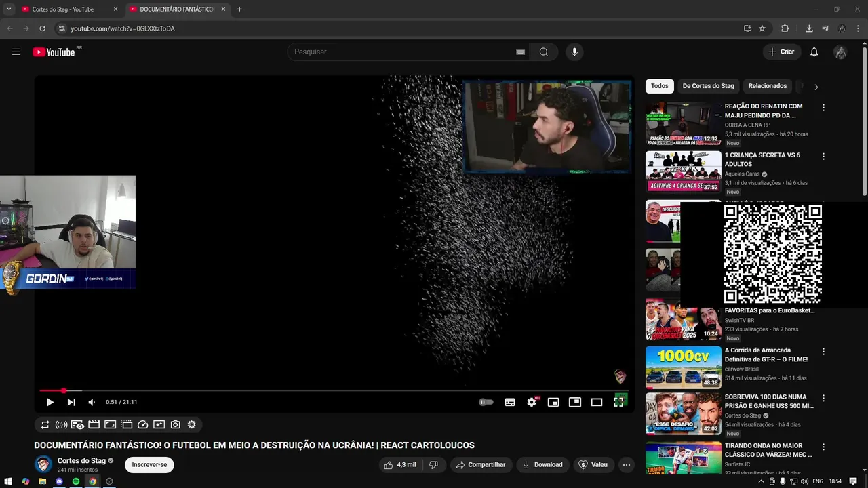The width and height of the screenshot is (868, 488).
Task: Open more actions menu under the video
Action: click(x=627, y=465)
